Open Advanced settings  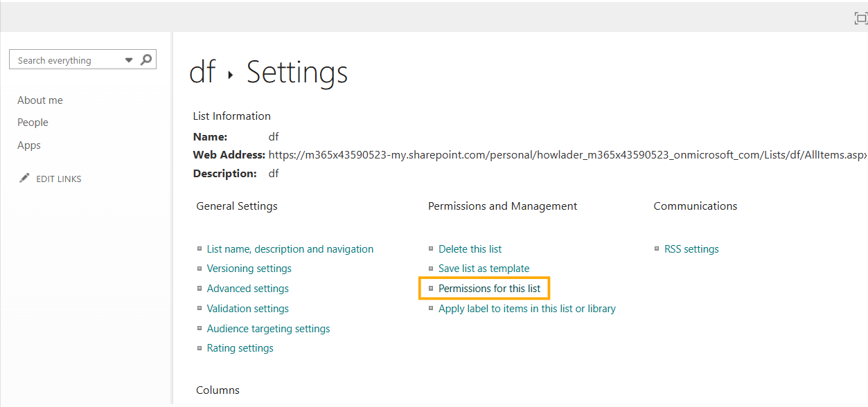tap(247, 288)
